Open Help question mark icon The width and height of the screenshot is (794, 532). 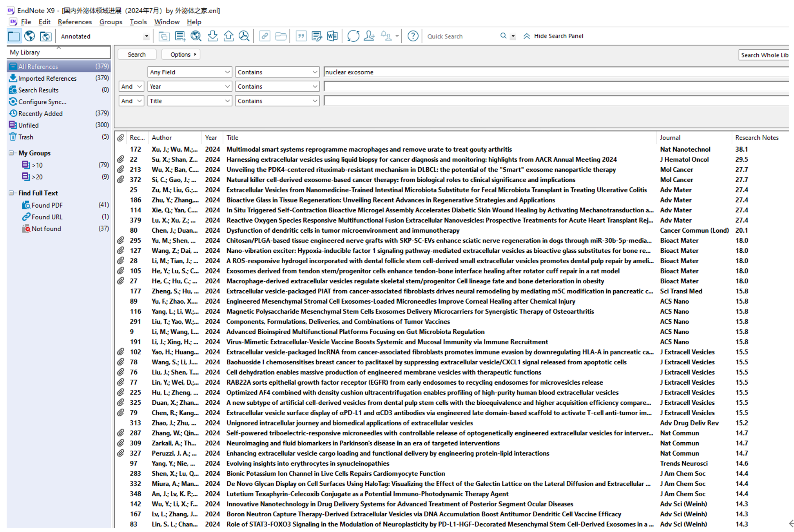click(413, 36)
